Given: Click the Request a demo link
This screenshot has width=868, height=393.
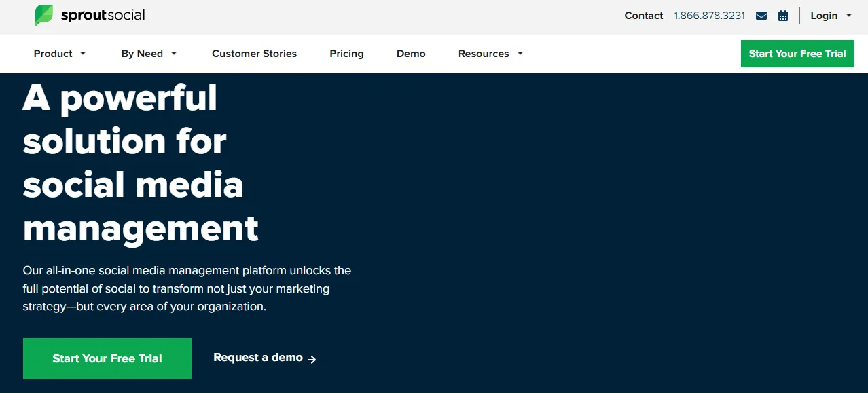Looking at the screenshot, I should coord(258,358).
